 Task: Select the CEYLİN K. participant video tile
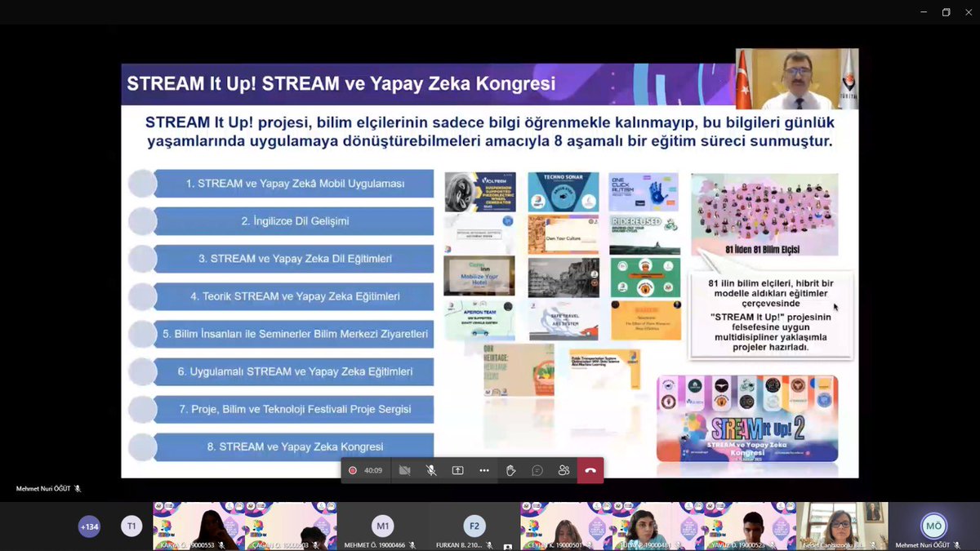[x=566, y=526]
